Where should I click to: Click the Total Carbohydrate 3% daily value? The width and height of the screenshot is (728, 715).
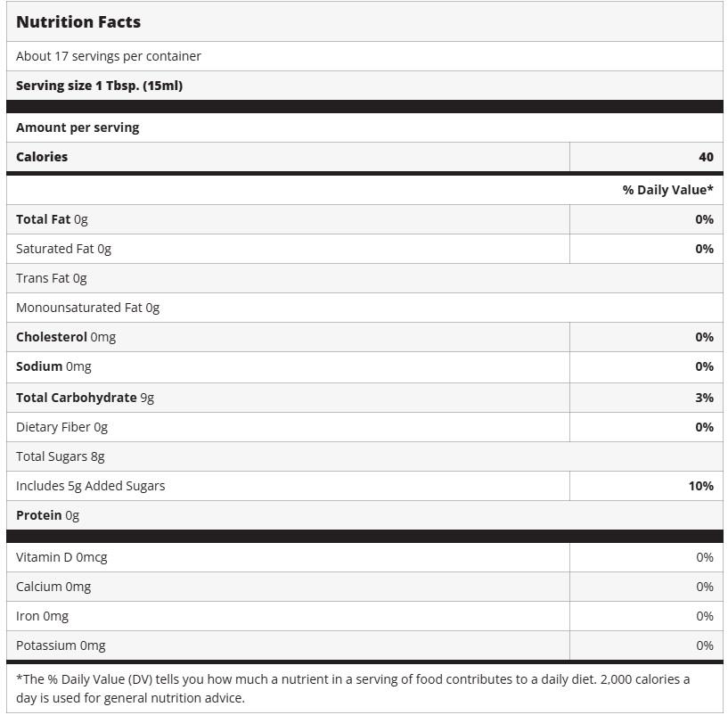click(x=704, y=398)
